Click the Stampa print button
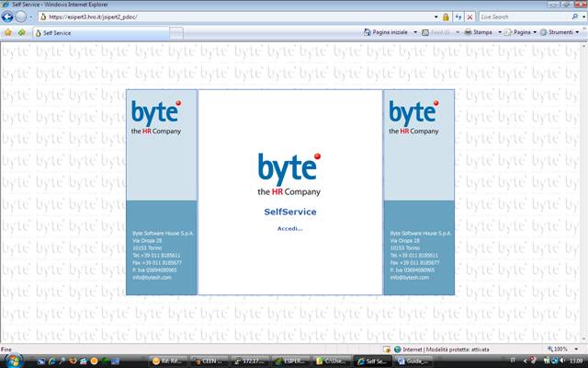The width and height of the screenshot is (588, 368). 479,32
